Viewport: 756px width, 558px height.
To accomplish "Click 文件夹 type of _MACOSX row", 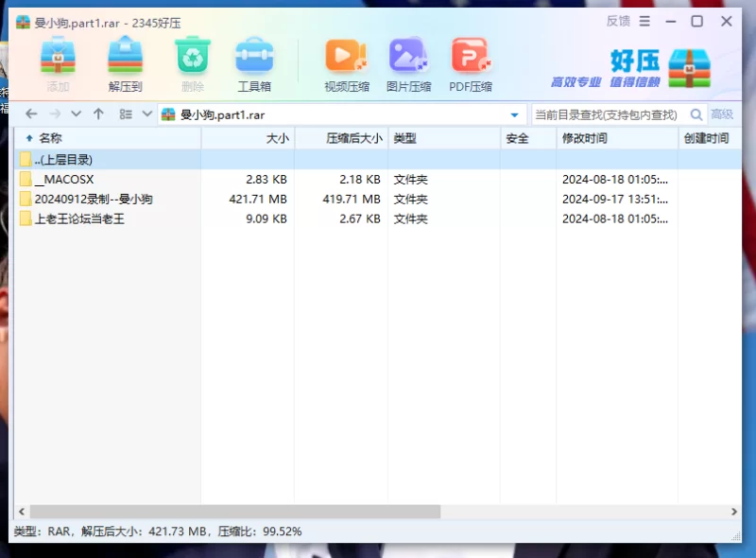I will [411, 179].
